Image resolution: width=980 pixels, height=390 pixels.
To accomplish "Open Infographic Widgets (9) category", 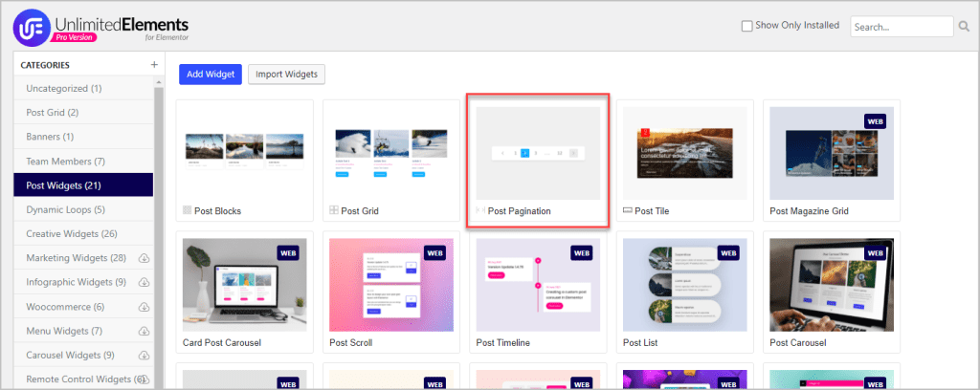I will [x=84, y=283].
